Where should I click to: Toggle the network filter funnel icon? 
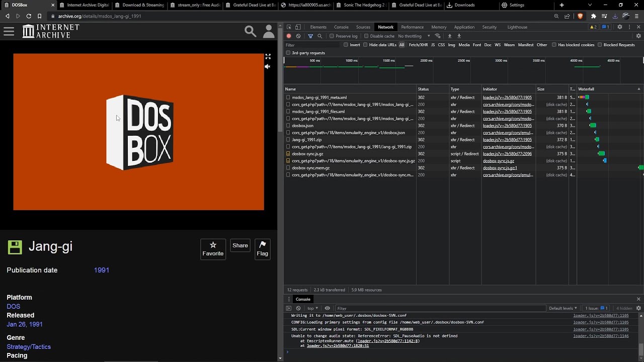(310, 36)
